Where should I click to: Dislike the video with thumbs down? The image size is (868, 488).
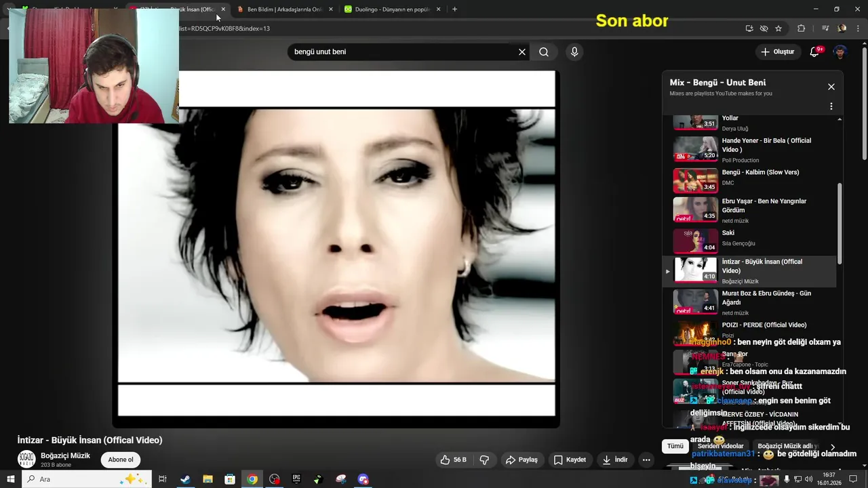click(x=484, y=460)
